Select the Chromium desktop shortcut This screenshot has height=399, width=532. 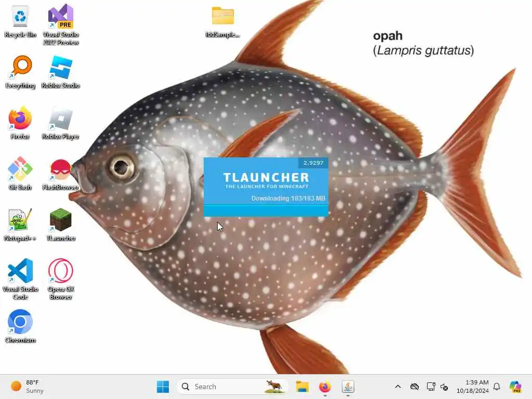(x=20, y=327)
